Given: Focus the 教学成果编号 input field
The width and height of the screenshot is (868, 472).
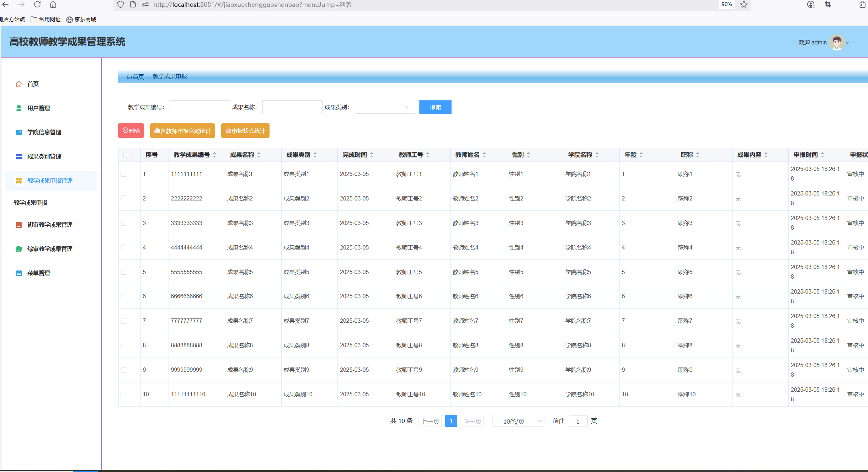Looking at the screenshot, I should click(199, 107).
